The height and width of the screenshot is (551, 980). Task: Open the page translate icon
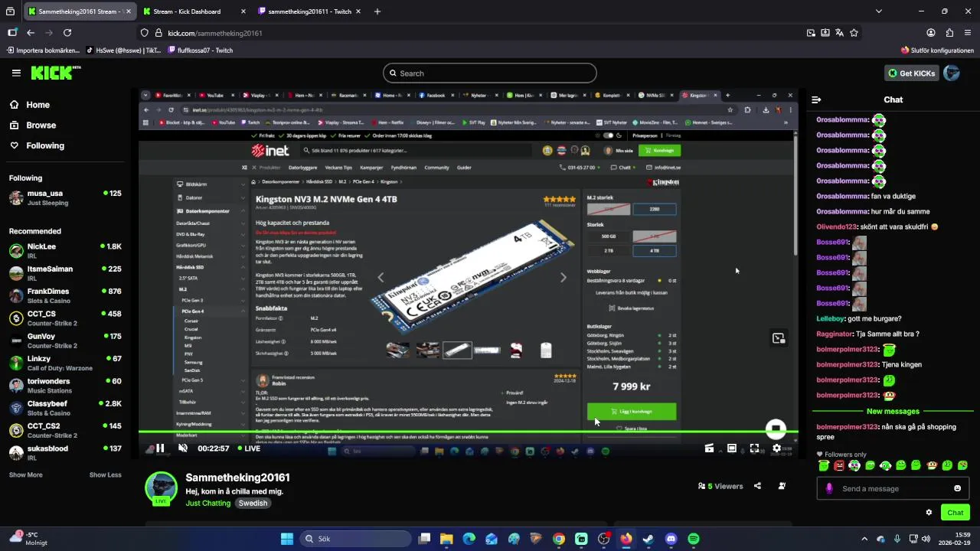pos(839,33)
